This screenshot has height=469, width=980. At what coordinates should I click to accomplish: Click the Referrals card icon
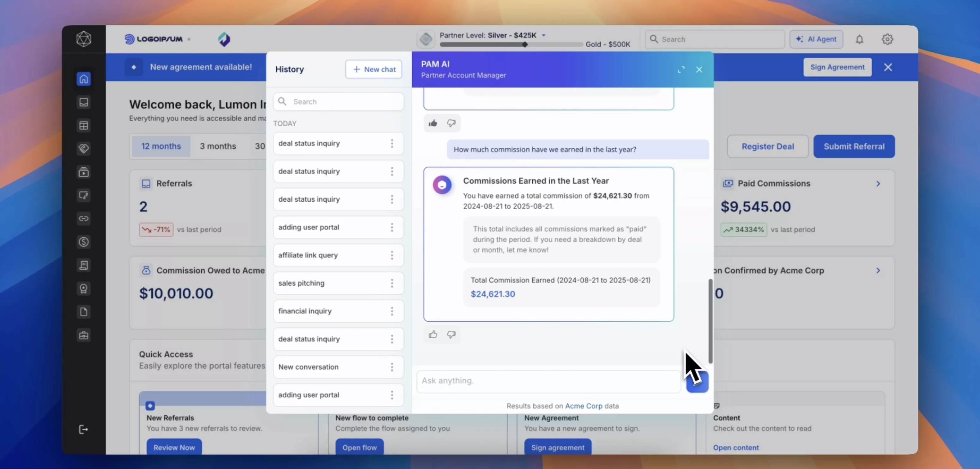[146, 184]
